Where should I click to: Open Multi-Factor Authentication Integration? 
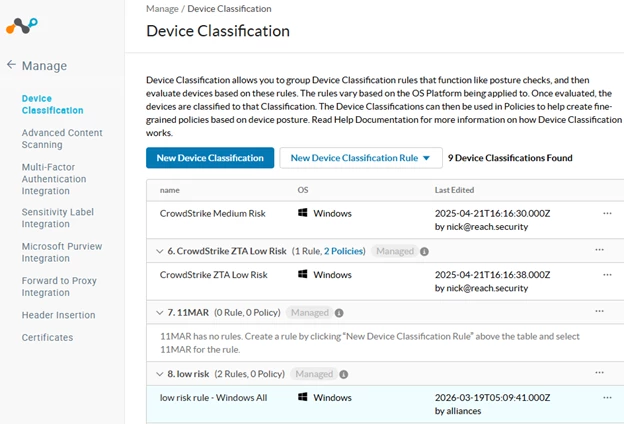coord(54,179)
